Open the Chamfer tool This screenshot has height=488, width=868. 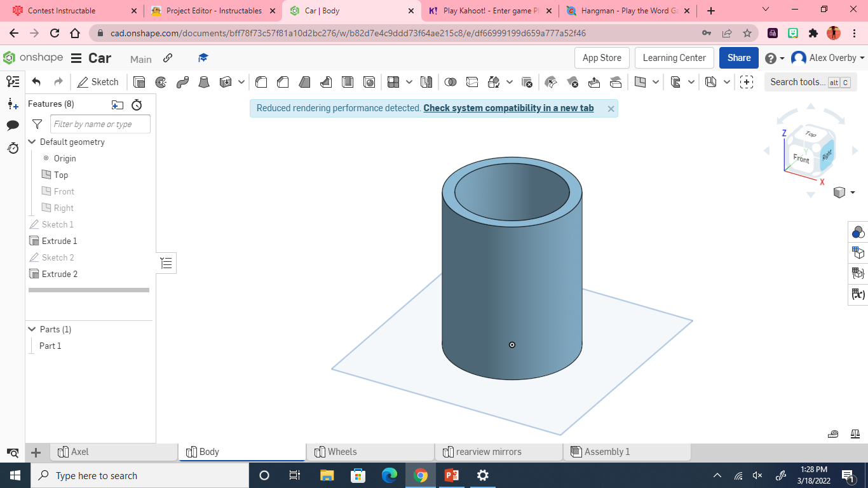[283, 81]
